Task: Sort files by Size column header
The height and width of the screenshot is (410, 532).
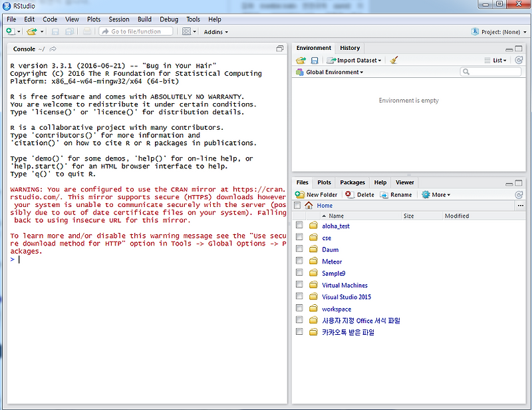Action: click(x=422, y=216)
